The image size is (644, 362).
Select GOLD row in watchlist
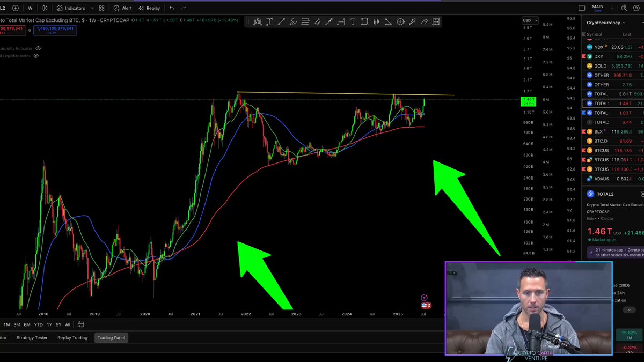(613, 66)
